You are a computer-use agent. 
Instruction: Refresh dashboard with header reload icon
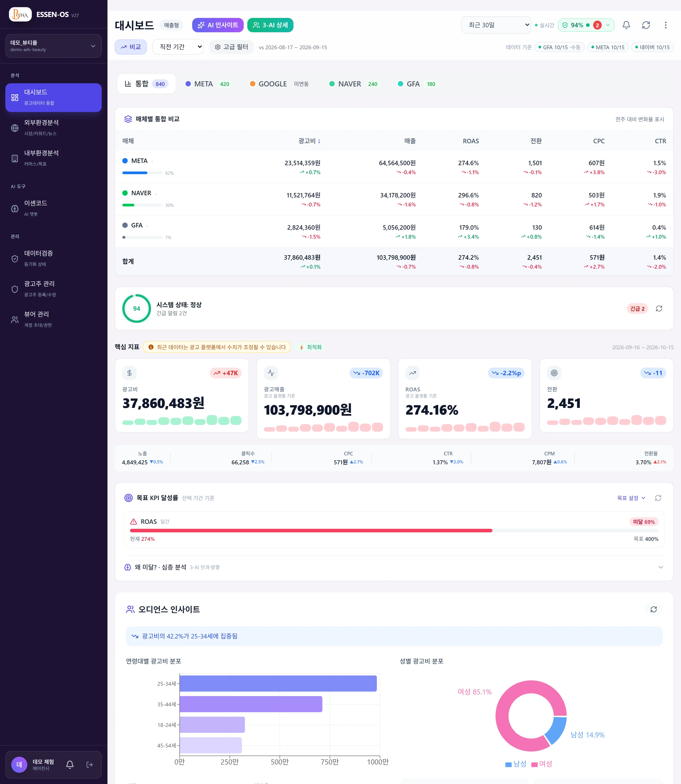[646, 25]
